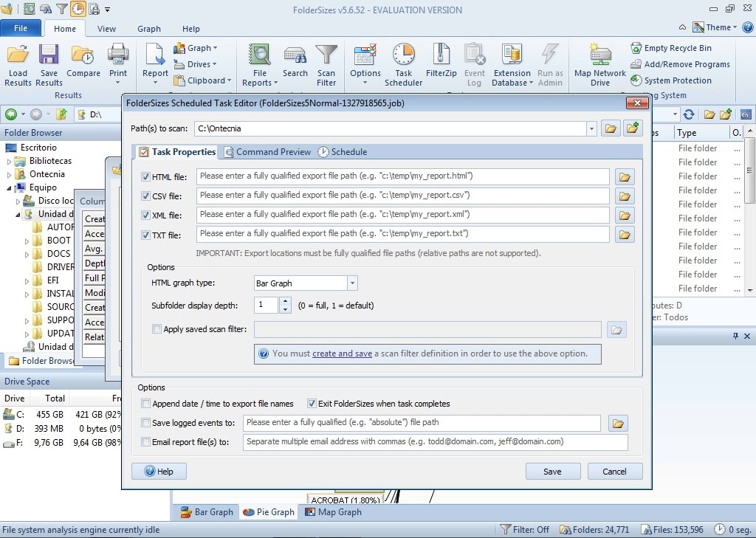Open the Event Log
This screenshot has height=538, width=756.
click(475, 64)
